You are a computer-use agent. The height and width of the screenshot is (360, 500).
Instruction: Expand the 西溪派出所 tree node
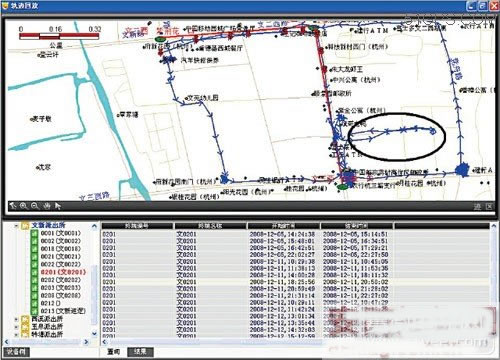pyautogui.click(x=16, y=319)
